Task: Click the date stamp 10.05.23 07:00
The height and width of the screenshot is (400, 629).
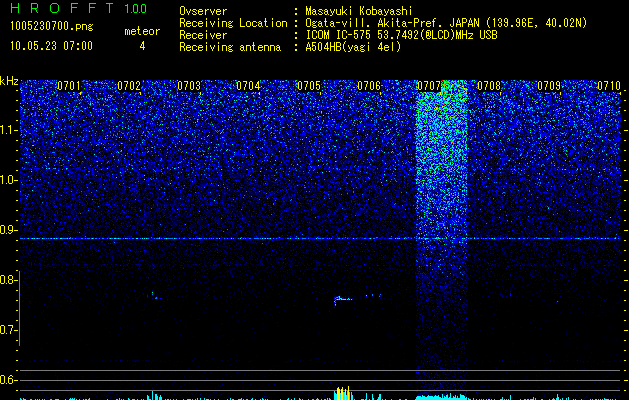Action: click(51, 46)
